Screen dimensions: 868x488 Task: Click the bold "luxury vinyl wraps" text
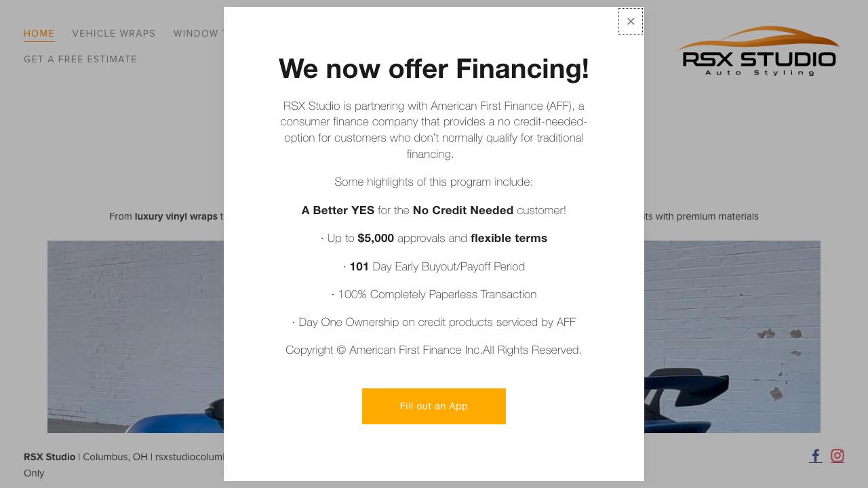tap(176, 216)
